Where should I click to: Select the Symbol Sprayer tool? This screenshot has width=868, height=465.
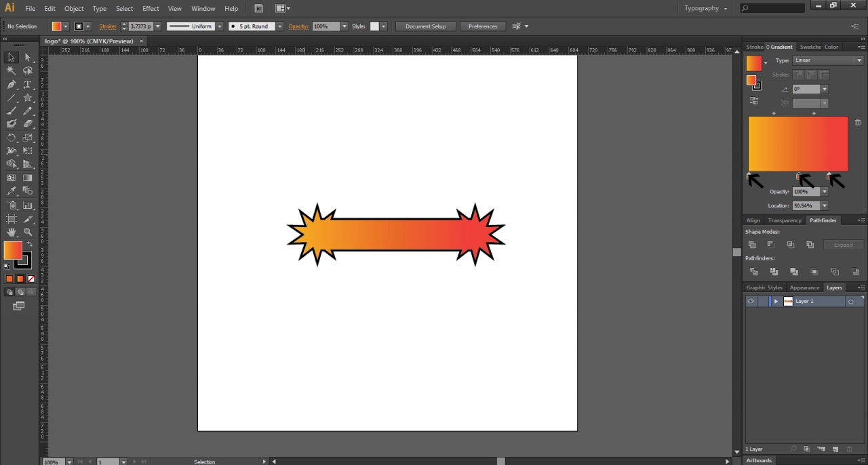[x=12, y=205]
